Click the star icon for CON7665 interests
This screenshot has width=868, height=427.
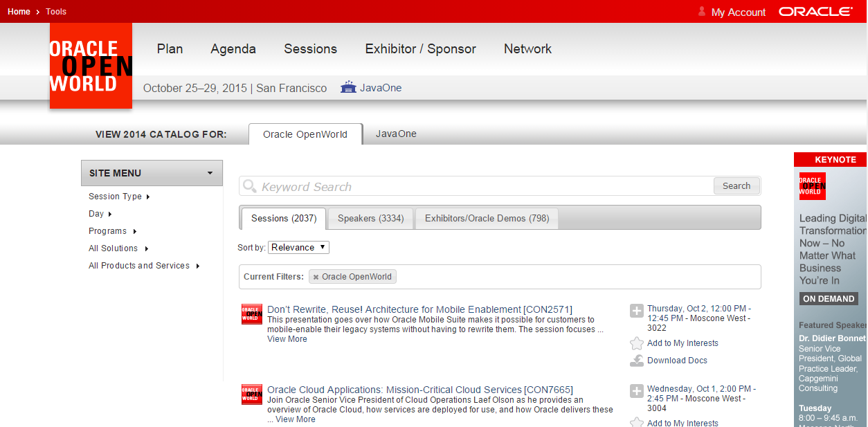(x=637, y=423)
